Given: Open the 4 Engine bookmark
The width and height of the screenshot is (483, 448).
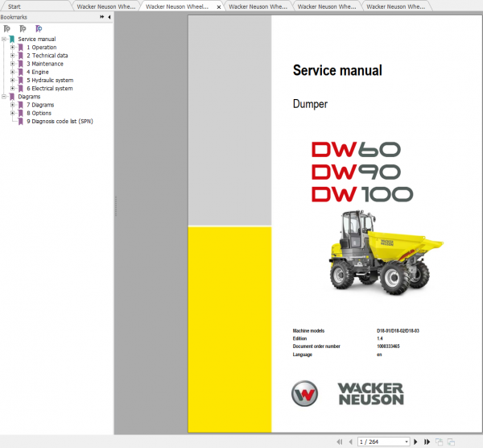Looking at the screenshot, I should coord(38,72).
